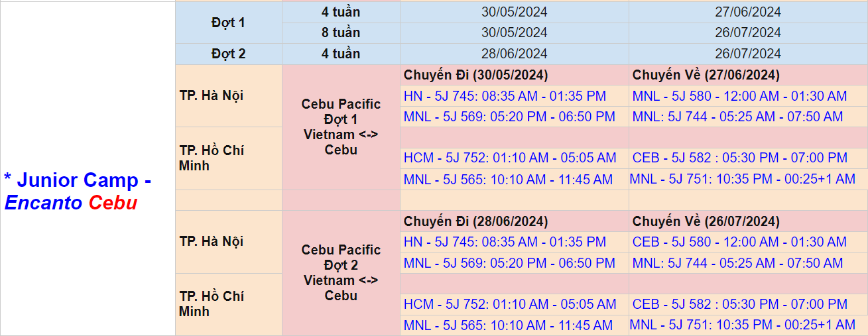Click the 4 tuần cell in the Đợt 2 row
This screenshot has height=336, width=868.
pos(341,54)
